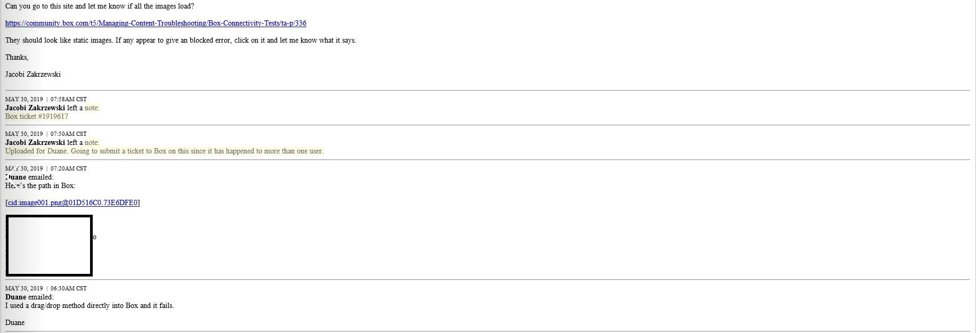
Task: Open the community.box.com connectivity tests link
Action: click(x=156, y=23)
